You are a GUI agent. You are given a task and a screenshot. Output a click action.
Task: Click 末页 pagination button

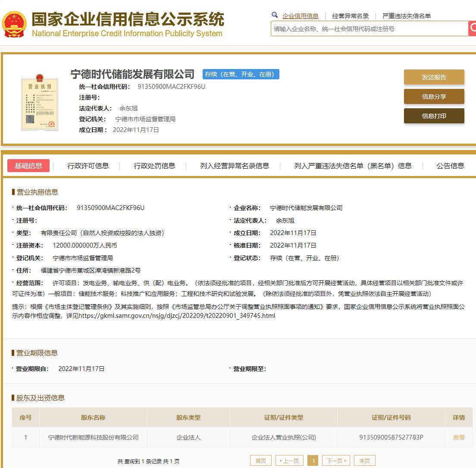(x=365, y=461)
